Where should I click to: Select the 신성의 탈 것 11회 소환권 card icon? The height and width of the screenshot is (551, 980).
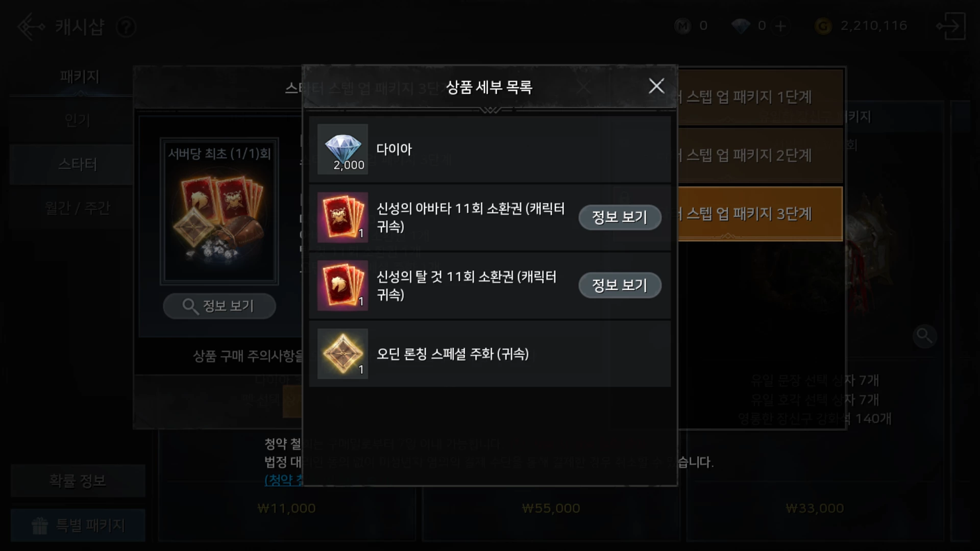point(342,286)
